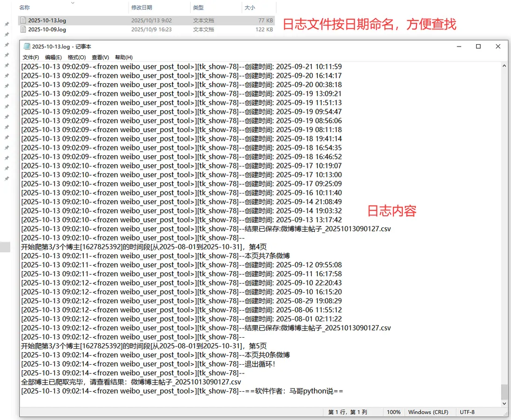The width and height of the screenshot is (511, 420).
Task: Click log line with 创建时间: 2025-09-19 13:09:21
Action: (182, 94)
